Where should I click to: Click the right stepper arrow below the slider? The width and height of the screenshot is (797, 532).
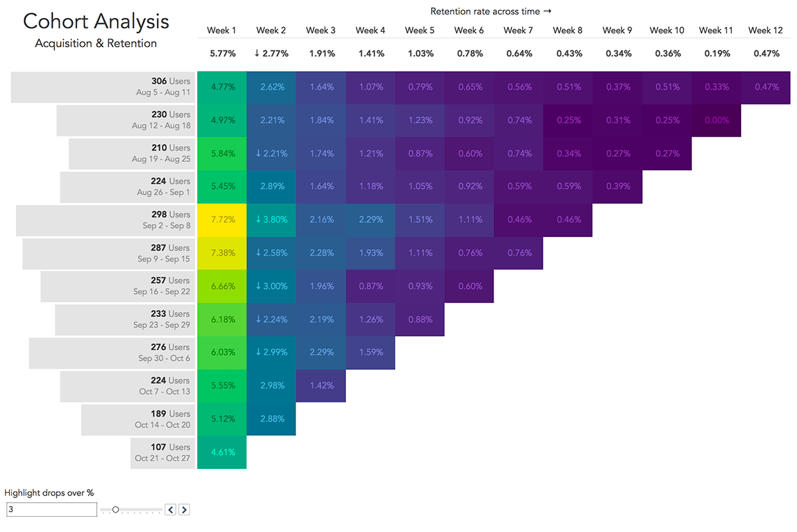coord(184,509)
